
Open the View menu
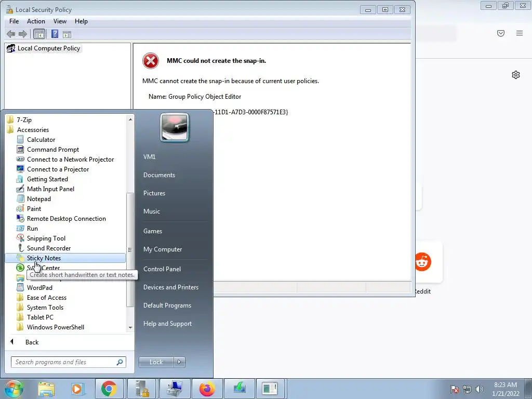(x=60, y=21)
